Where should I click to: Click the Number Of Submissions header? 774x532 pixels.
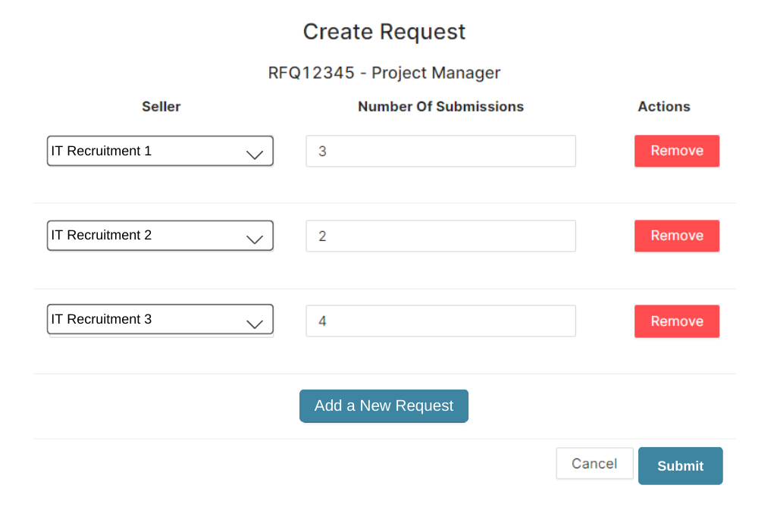(440, 107)
